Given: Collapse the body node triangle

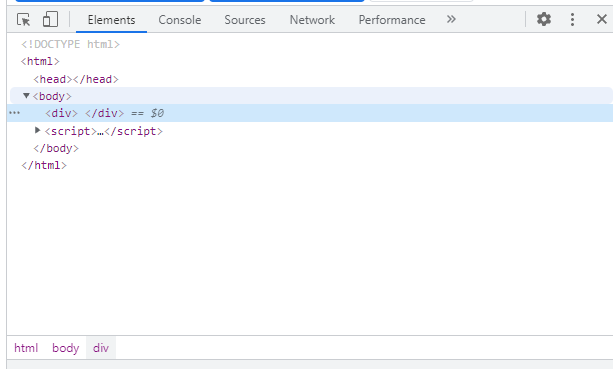Looking at the screenshot, I should click(x=26, y=96).
